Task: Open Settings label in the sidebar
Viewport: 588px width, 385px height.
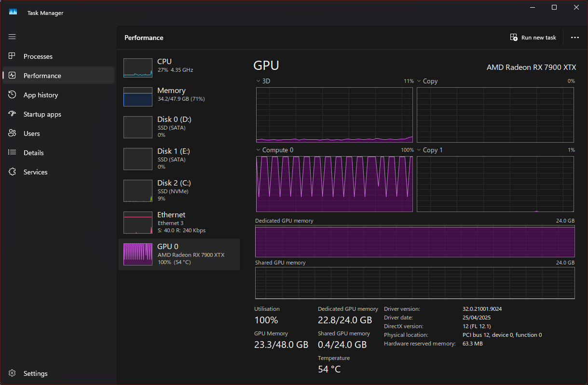Action: [x=36, y=373]
